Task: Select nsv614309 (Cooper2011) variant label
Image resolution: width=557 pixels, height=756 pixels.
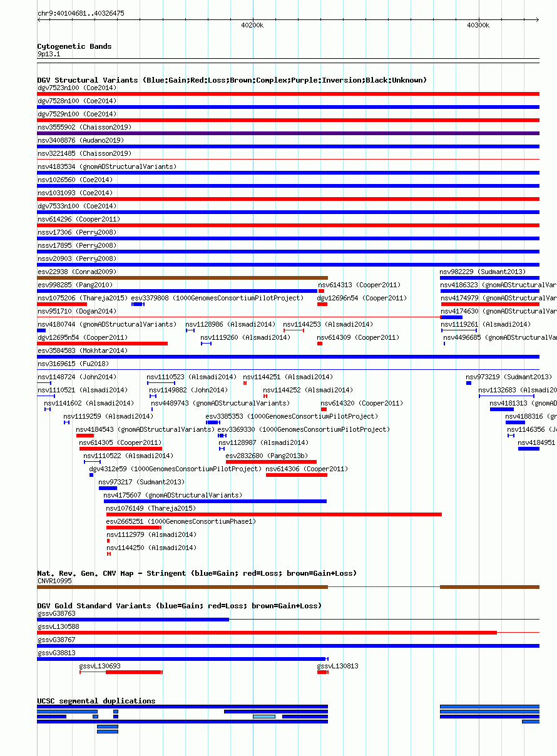Action: click(358, 337)
